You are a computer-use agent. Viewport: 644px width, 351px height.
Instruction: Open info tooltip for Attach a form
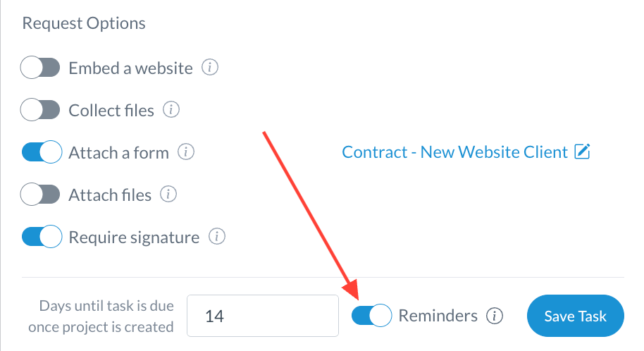click(186, 152)
